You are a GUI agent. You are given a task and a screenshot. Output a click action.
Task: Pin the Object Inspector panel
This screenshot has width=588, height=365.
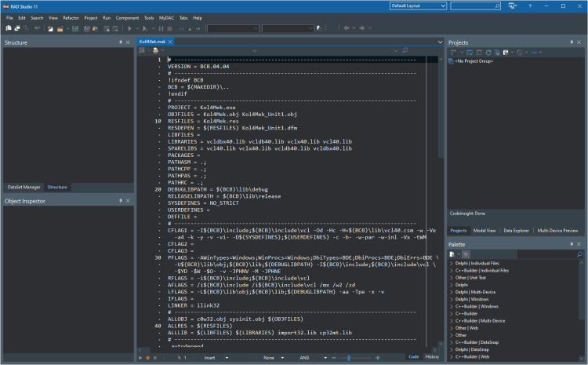point(121,201)
